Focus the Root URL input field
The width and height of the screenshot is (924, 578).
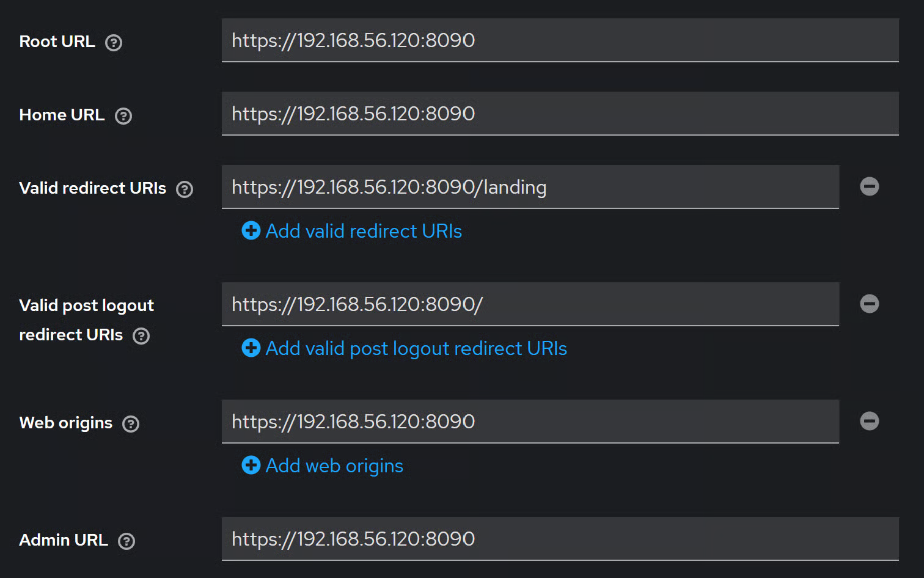click(559, 40)
